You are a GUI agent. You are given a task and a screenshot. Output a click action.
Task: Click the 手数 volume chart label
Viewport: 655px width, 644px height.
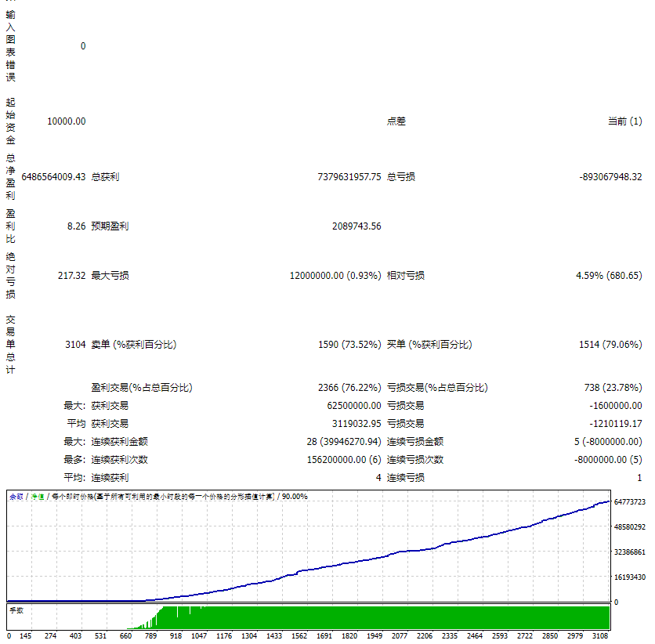[16, 610]
